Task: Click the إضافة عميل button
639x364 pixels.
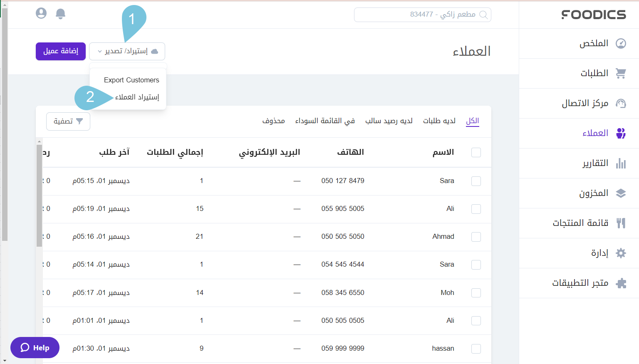Action: pyautogui.click(x=60, y=51)
